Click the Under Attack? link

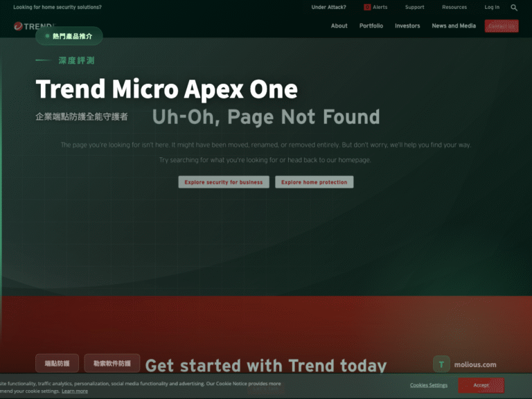click(328, 7)
